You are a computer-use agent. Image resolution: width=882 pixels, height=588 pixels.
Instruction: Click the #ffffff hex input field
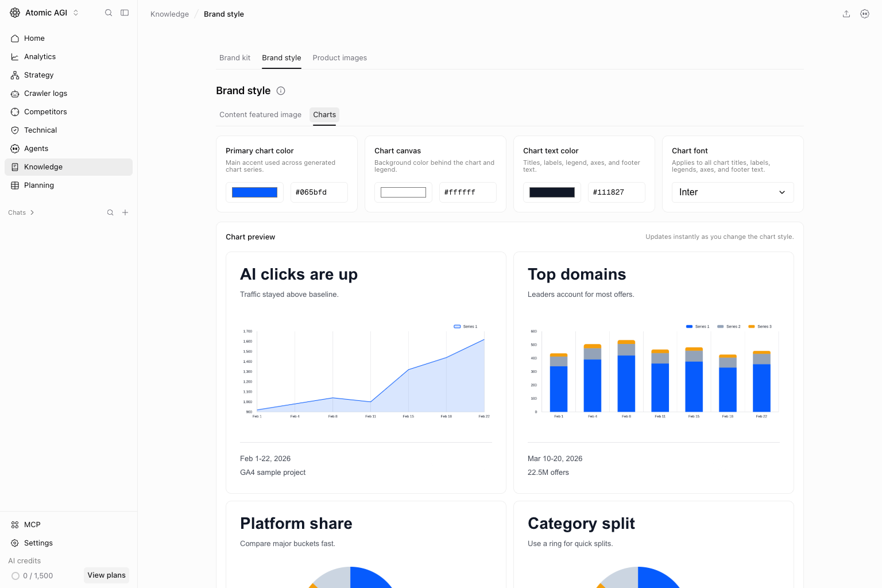click(x=468, y=192)
